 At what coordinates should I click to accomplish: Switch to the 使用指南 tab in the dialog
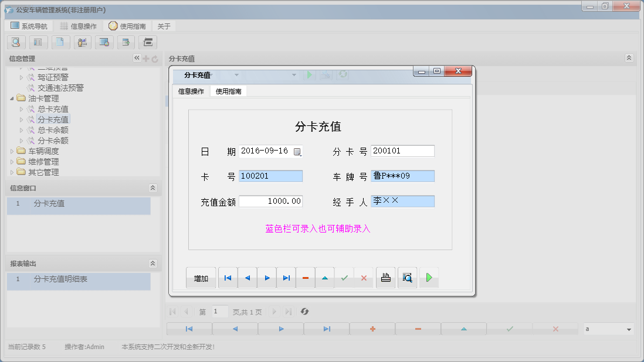[x=228, y=91]
